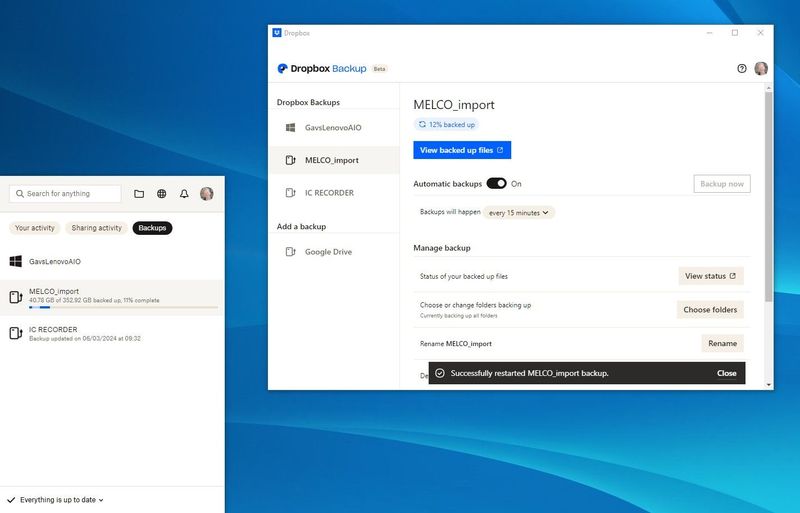Click drive icon next to MELCO_import in popup
The image size is (800, 513).
(16, 297)
